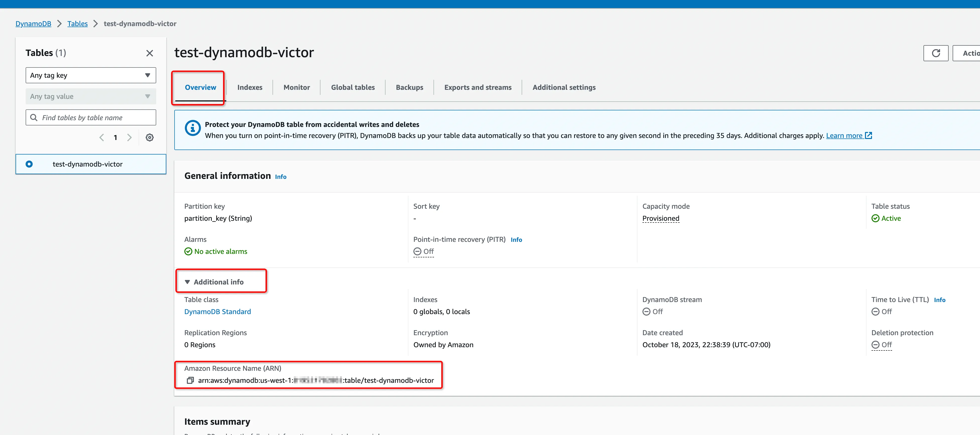
Task: Open the Any tag key dropdown
Action: coord(91,75)
